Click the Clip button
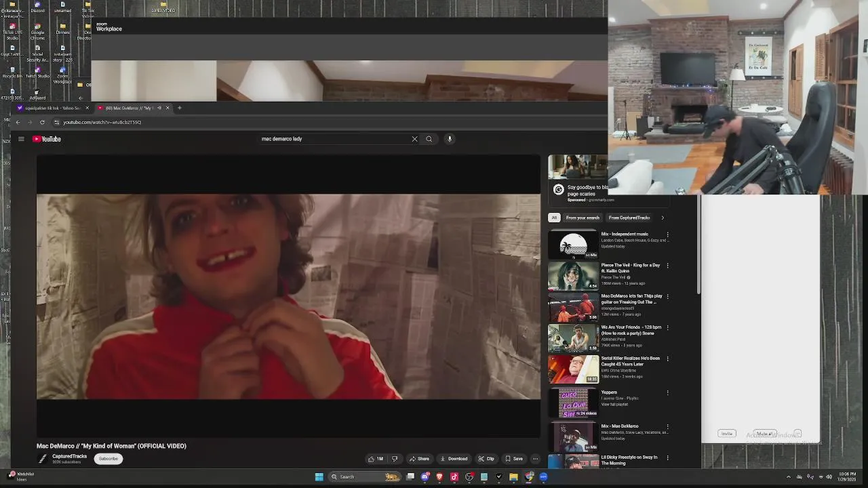Screen dimensions: 868x488 tap(486, 459)
